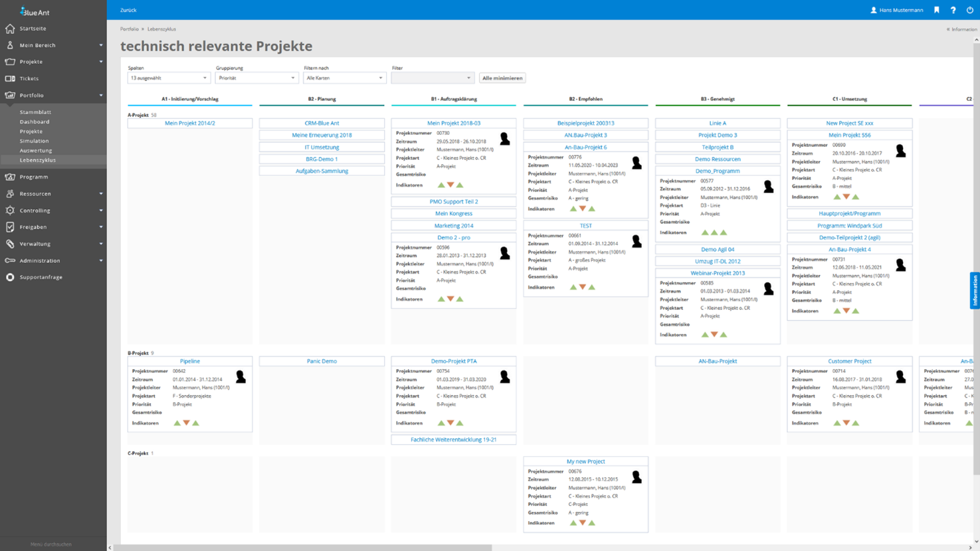Click the Alle minimieren button
Viewport: 980px width, 551px height.
point(502,78)
